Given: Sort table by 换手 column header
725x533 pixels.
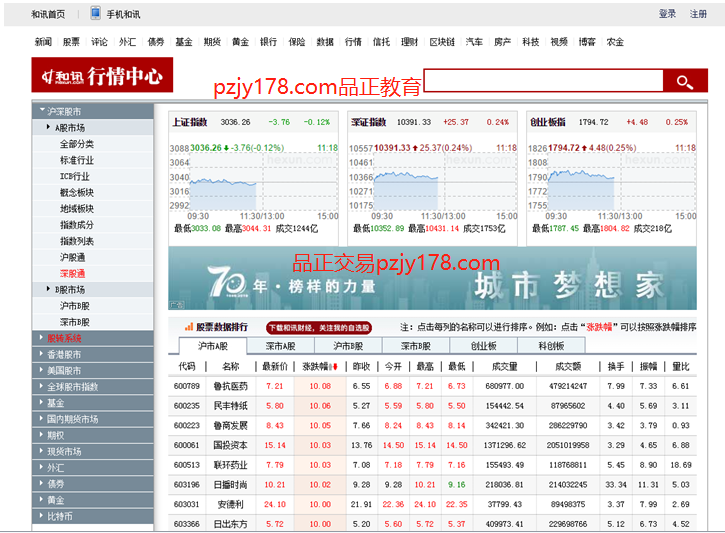Looking at the screenshot, I should [616, 367].
